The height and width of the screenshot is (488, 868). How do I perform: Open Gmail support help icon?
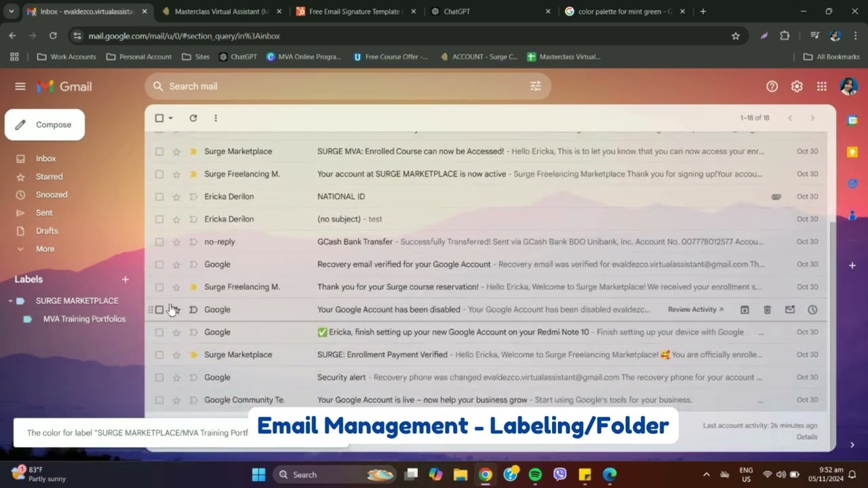772,86
